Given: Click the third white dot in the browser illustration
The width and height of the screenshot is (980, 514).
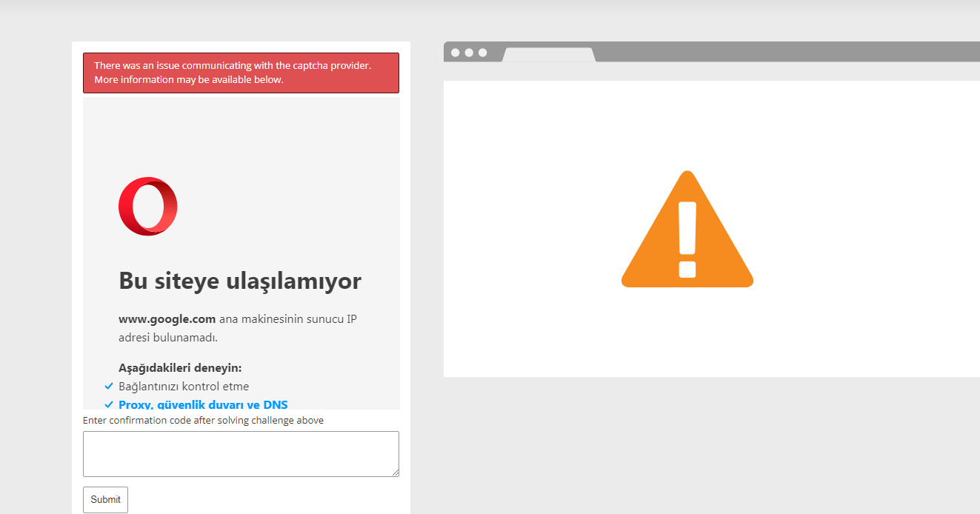Looking at the screenshot, I should [482, 53].
